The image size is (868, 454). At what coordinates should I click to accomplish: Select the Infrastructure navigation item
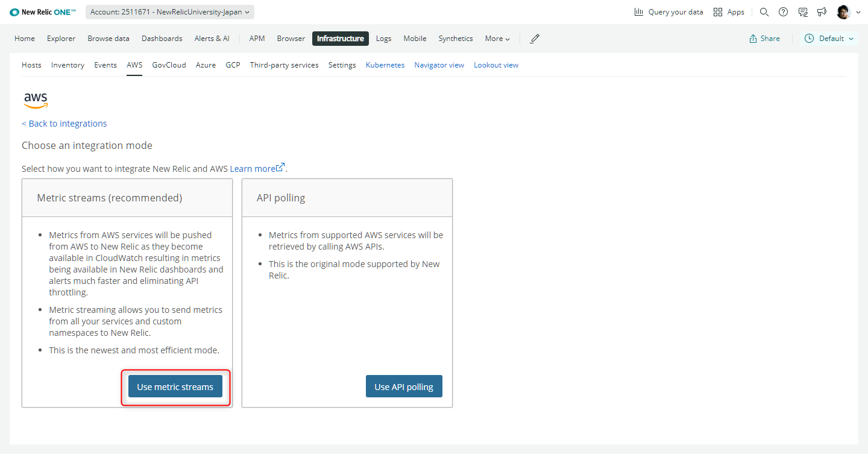[x=341, y=39]
